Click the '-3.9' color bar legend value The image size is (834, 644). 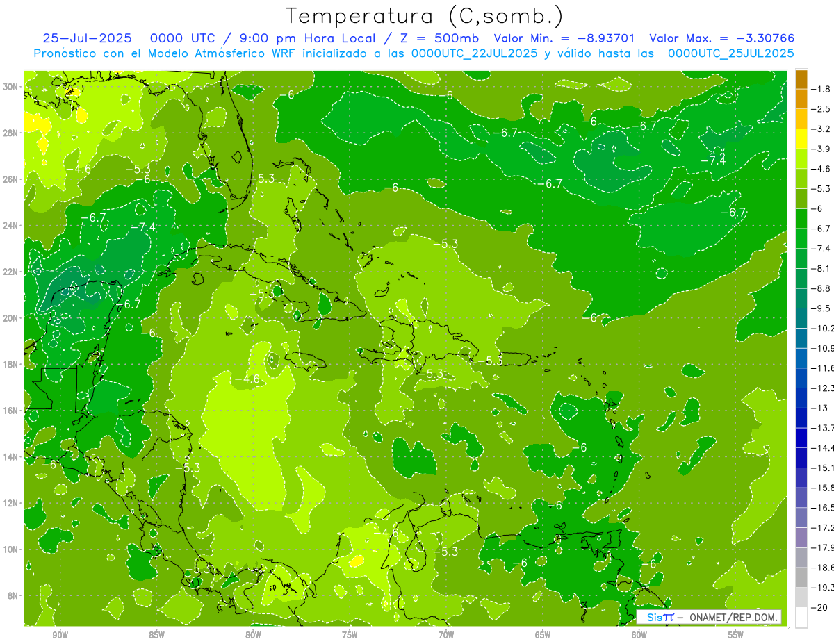pos(821,149)
